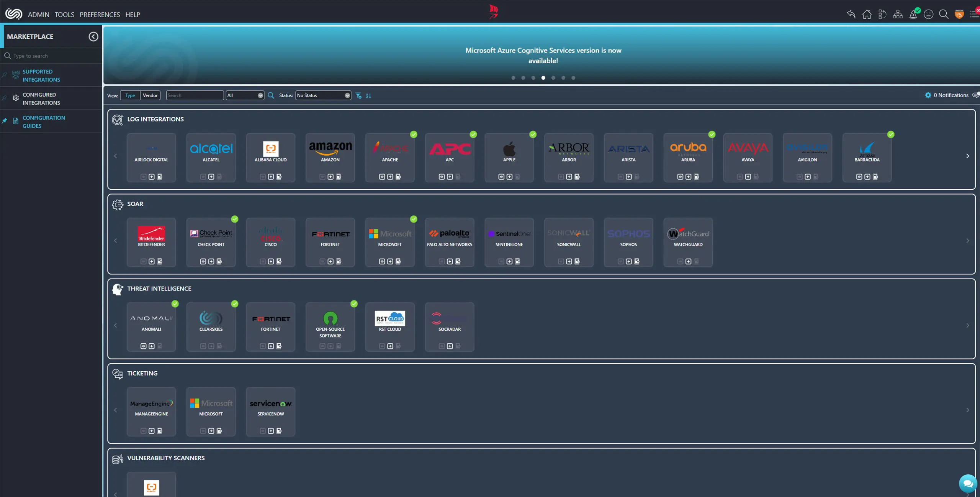980x497 pixels.
Task: Switch view to Type
Action: [130, 95]
